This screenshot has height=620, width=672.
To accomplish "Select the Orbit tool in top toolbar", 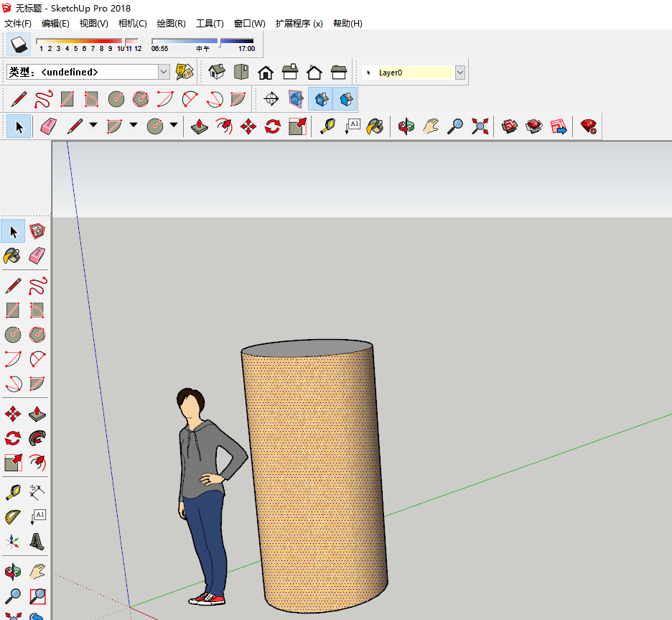I will [406, 126].
